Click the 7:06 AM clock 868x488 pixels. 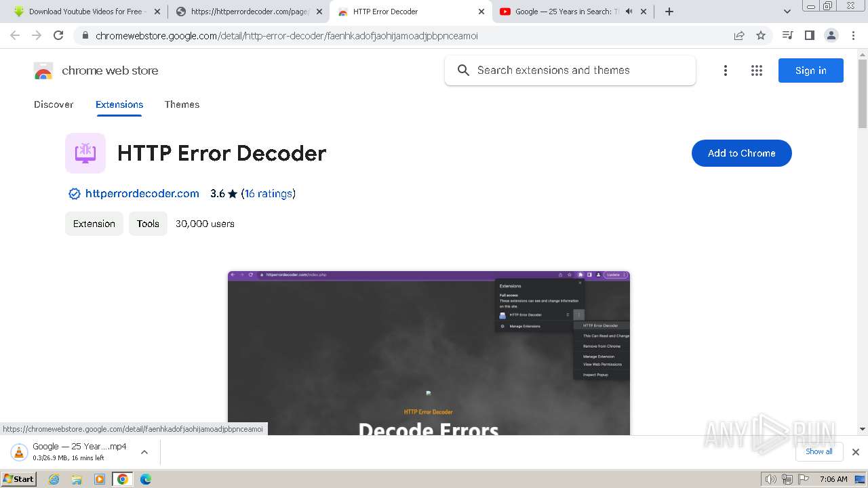click(x=833, y=479)
